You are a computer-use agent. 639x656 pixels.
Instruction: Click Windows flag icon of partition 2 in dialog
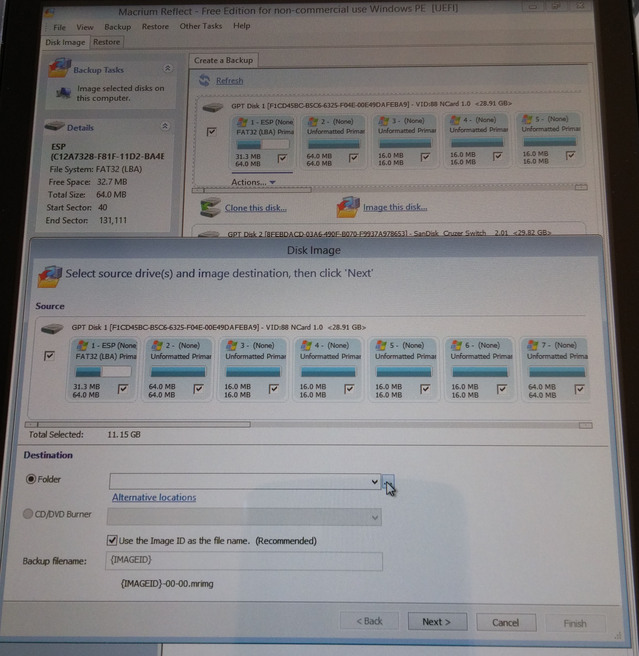157,346
